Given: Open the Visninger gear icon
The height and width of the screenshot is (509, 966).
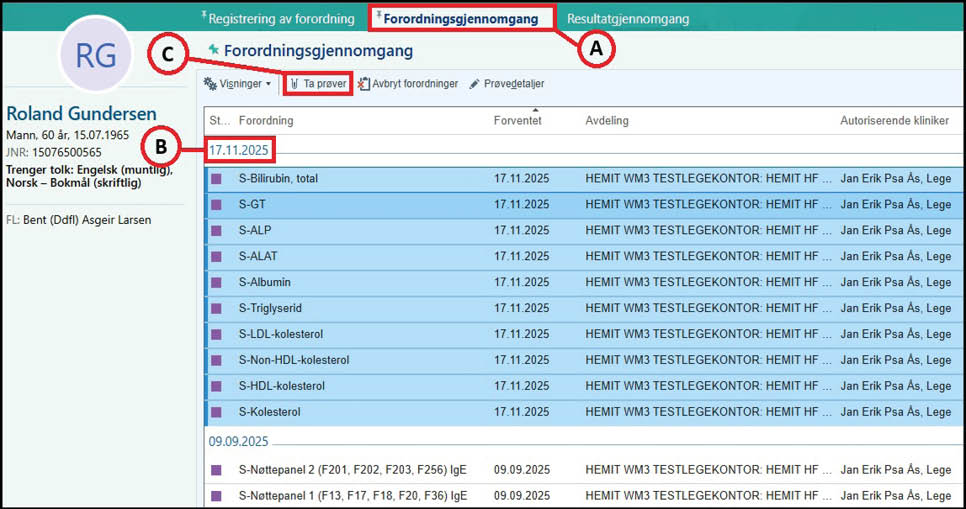Looking at the screenshot, I should 210,84.
